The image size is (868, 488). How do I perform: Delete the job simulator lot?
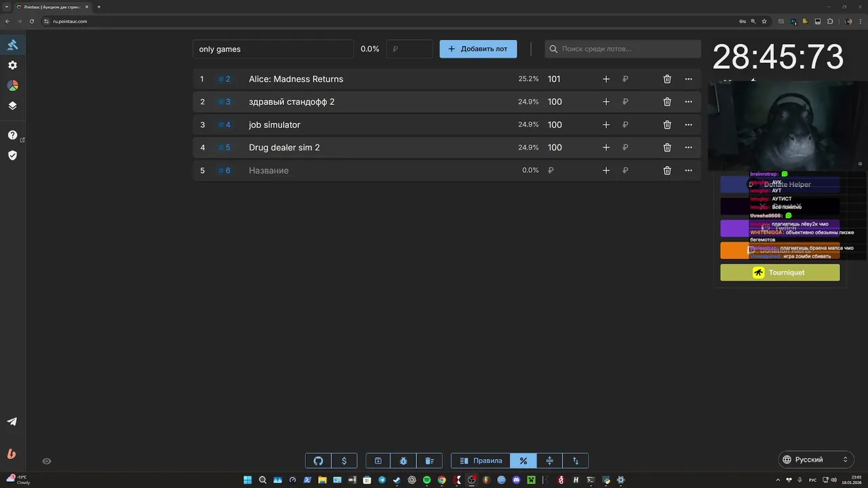667,125
